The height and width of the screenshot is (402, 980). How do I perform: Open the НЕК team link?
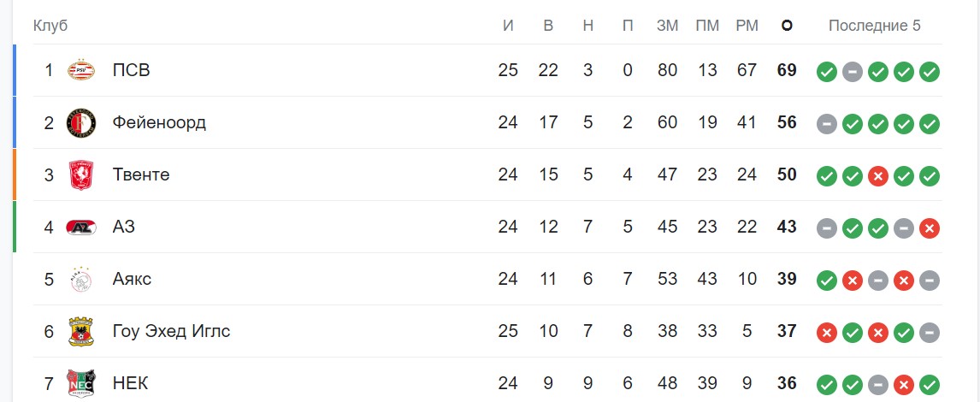pyautogui.click(x=130, y=383)
